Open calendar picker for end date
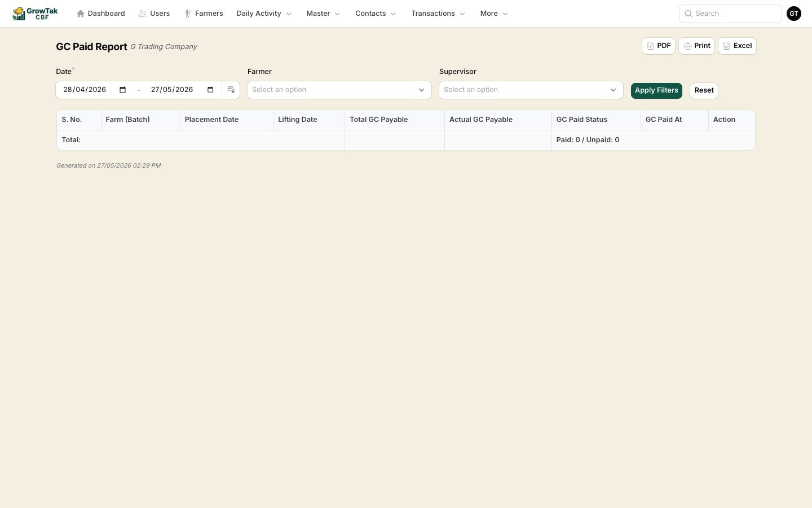 pos(210,90)
